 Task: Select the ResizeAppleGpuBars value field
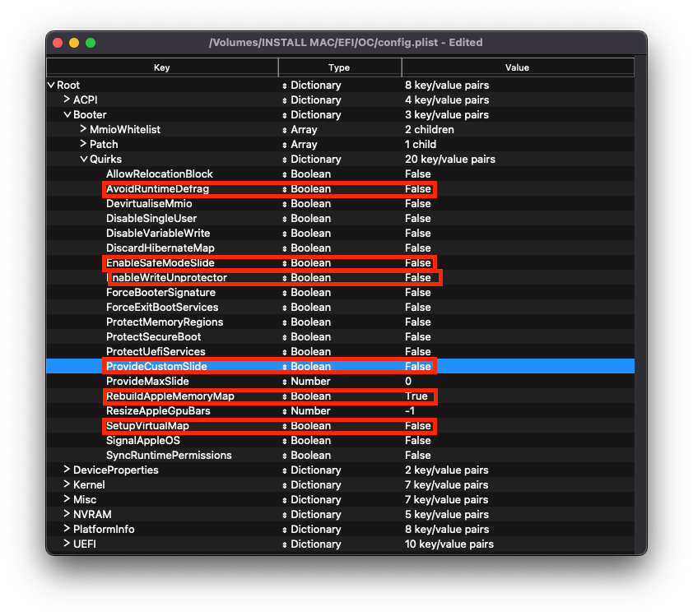412,411
